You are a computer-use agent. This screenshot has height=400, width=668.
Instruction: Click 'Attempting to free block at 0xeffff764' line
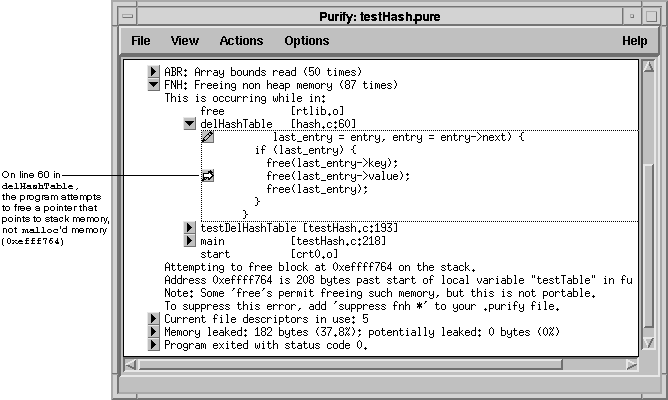point(320,267)
